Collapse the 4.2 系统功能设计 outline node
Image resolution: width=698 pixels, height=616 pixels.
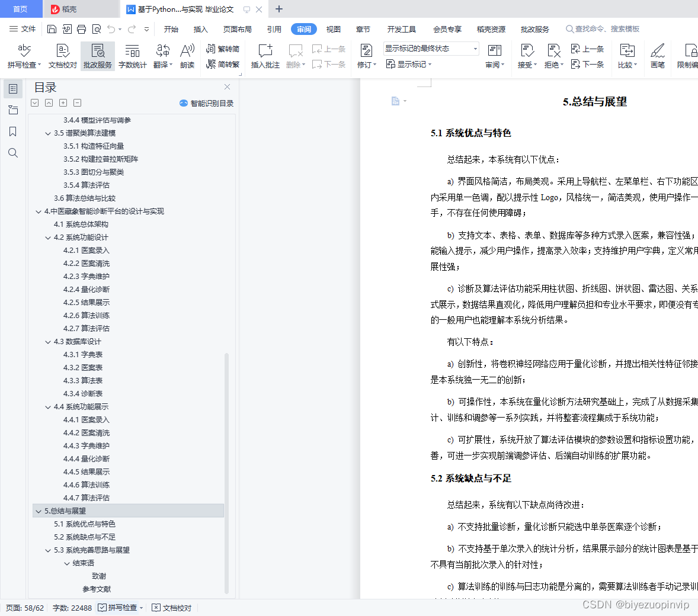(x=47, y=238)
